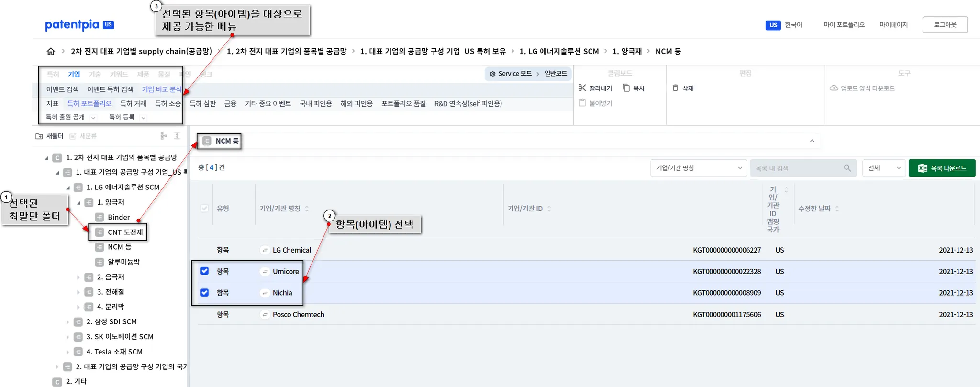Open breadcrumb 1. LG 에너지솔루션 SCM

(559, 51)
